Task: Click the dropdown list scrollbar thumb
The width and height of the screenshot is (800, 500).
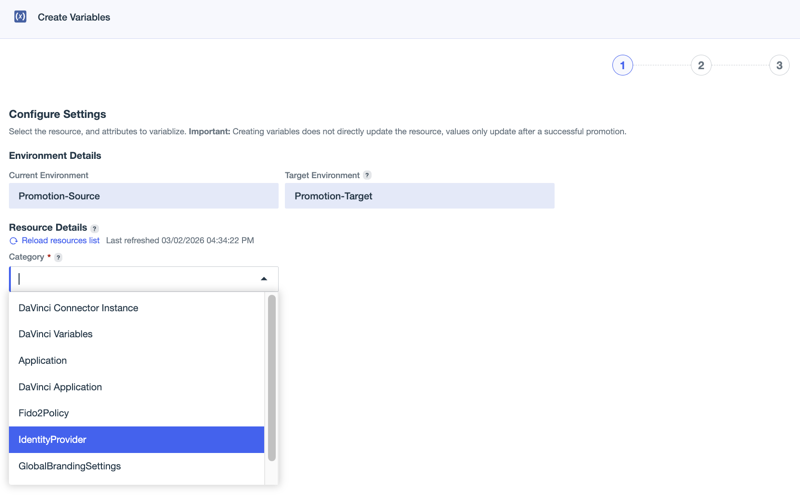Action: pos(272,378)
